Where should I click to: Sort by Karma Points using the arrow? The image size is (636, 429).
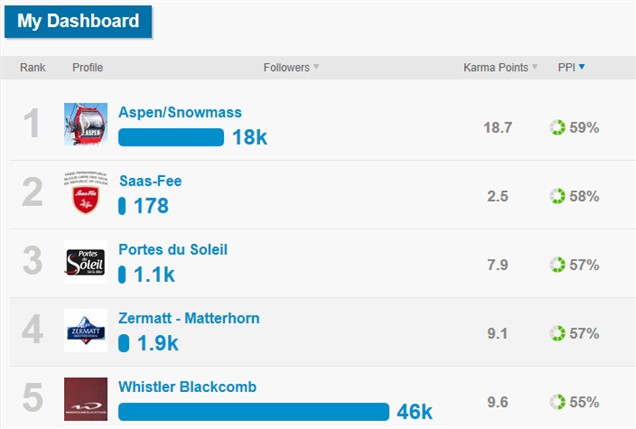click(x=535, y=68)
